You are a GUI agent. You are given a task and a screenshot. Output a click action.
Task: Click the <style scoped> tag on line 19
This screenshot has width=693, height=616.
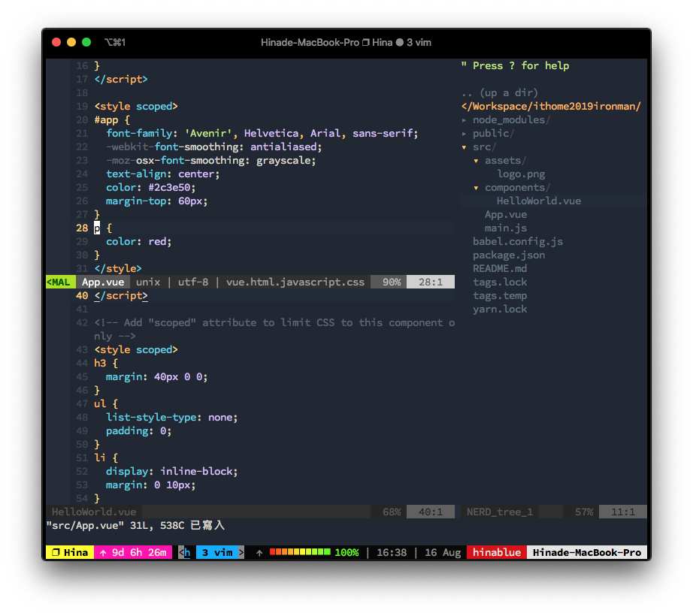pos(136,107)
